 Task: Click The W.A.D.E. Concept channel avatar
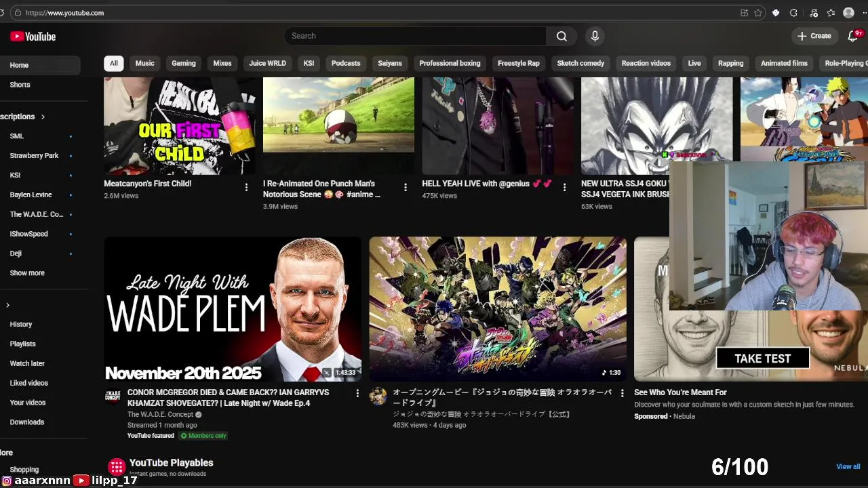[113, 396]
